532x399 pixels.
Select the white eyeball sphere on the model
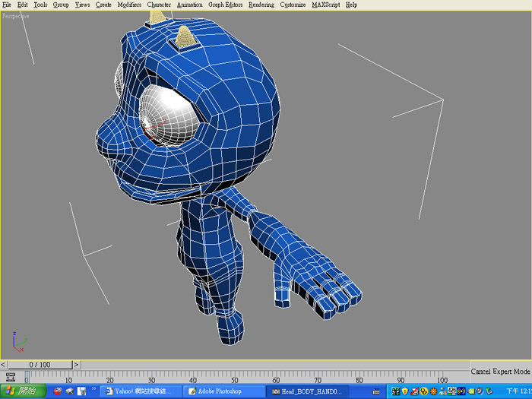(169, 116)
